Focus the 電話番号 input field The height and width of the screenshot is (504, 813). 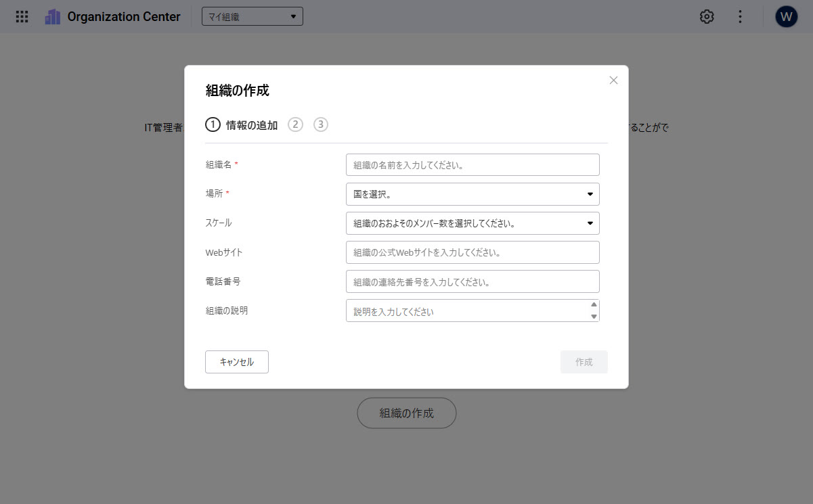tap(472, 281)
